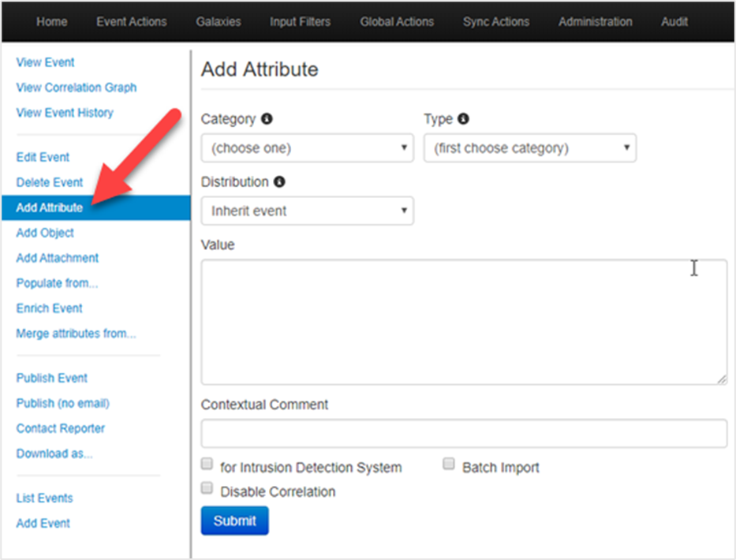
Task: Open the Category dropdown
Action: [308, 147]
